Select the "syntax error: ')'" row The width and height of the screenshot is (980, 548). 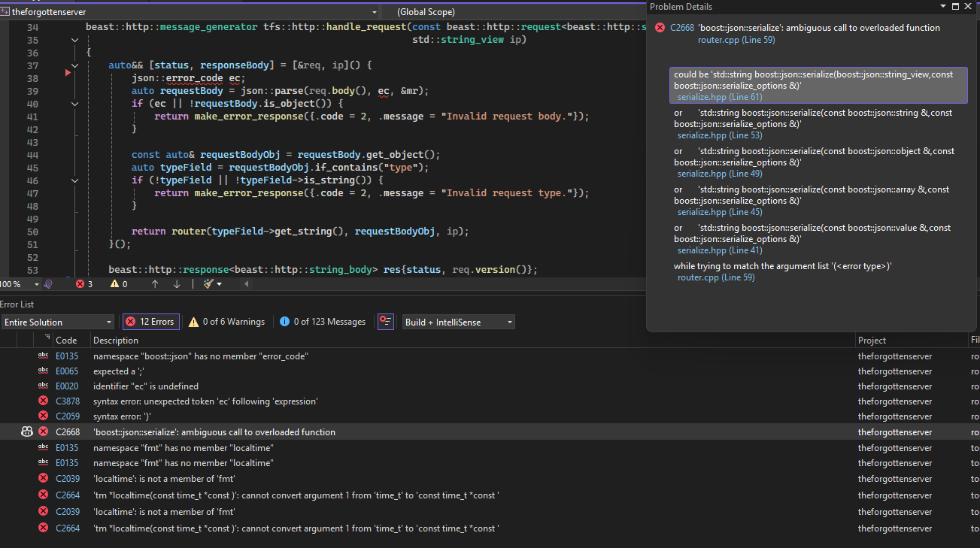click(x=490, y=416)
